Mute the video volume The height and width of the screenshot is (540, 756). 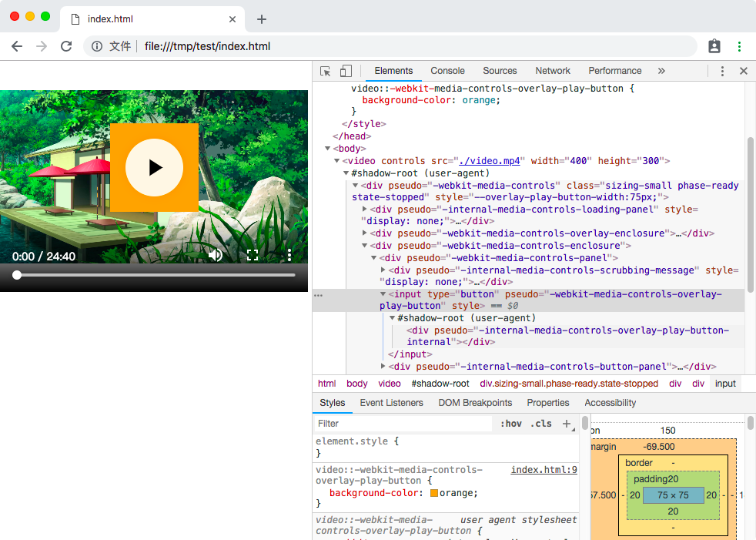(216, 255)
